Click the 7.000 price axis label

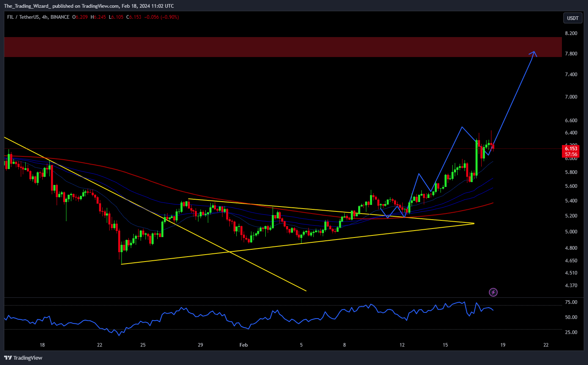point(571,97)
